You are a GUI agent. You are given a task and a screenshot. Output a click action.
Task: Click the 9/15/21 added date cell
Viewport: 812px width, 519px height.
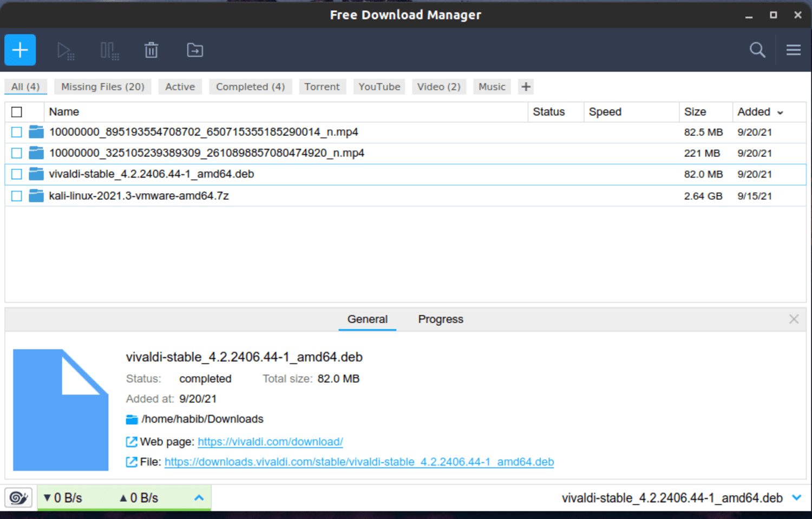[755, 196]
